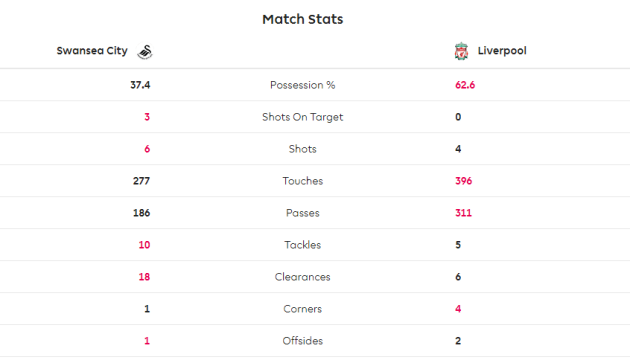Click the Corners stat label
This screenshot has width=630, height=363.
pos(303,309)
